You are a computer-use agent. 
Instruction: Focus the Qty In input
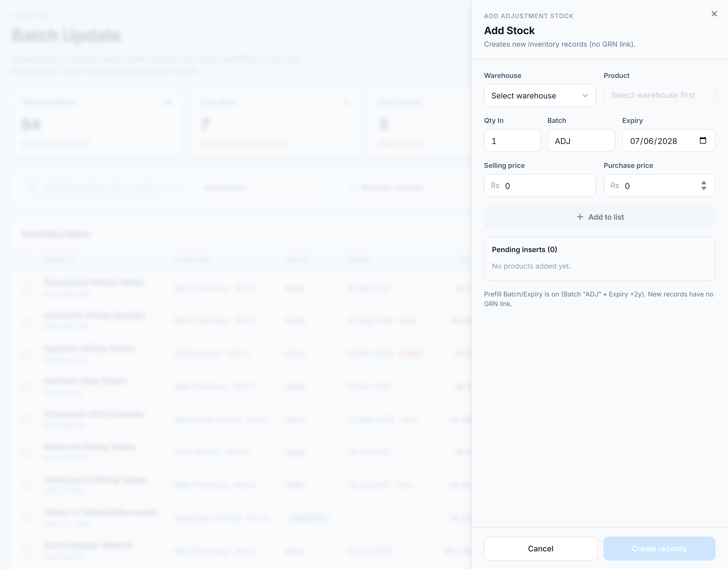(x=512, y=141)
